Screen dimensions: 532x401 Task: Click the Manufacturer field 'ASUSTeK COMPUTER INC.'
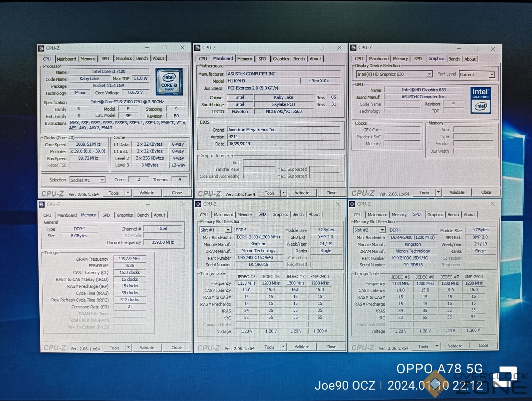(283, 74)
